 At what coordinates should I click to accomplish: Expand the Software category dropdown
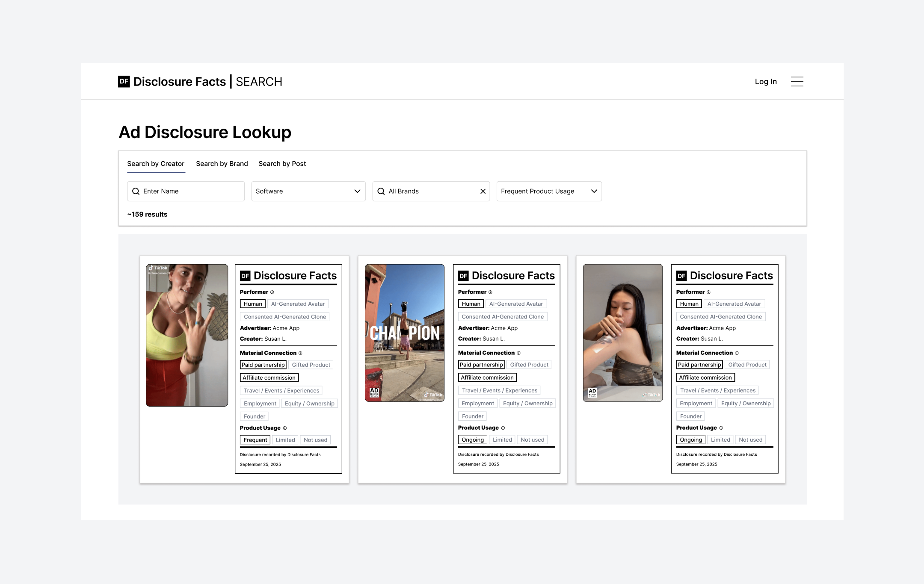click(x=308, y=191)
